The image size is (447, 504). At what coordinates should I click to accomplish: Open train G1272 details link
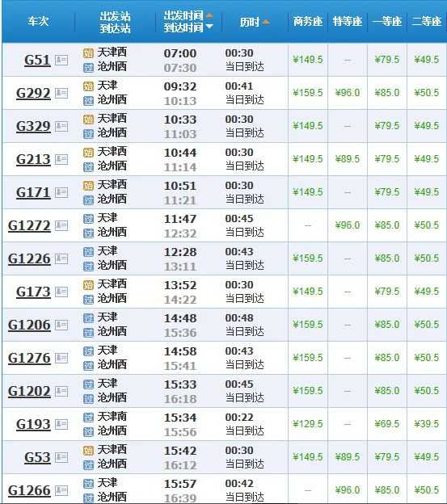click(x=29, y=226)
